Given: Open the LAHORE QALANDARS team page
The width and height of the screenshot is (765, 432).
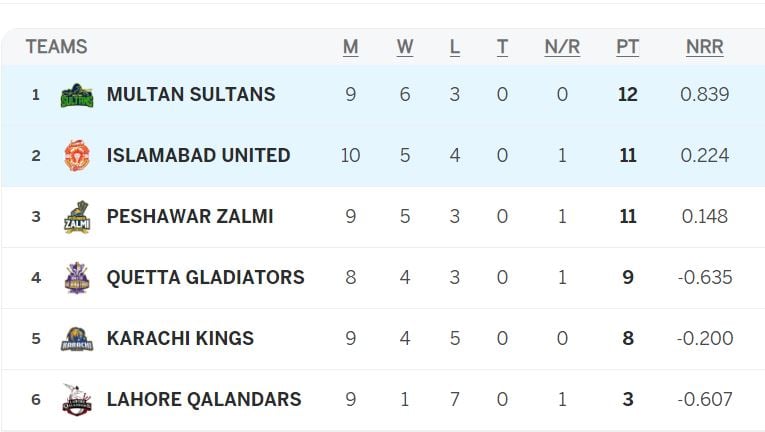Looking at the screenshot, I should tap(203, 400).
